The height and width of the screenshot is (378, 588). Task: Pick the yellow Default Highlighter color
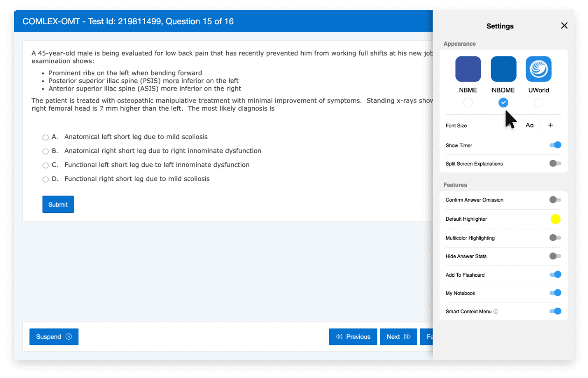[x=555, y=219]
